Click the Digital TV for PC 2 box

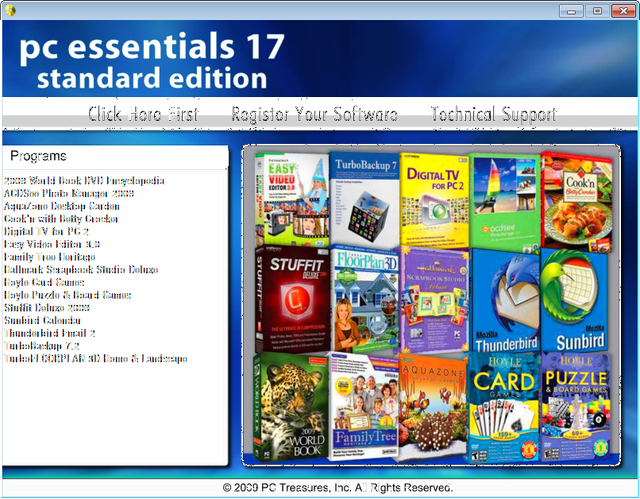[x=435, y=201]
